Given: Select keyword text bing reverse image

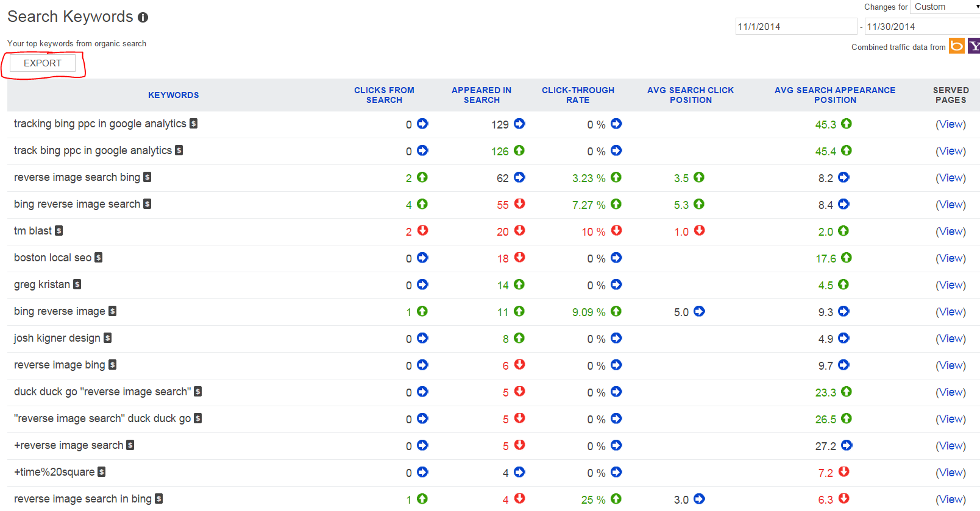Looking at the screenshot, I should coord(60,311).
